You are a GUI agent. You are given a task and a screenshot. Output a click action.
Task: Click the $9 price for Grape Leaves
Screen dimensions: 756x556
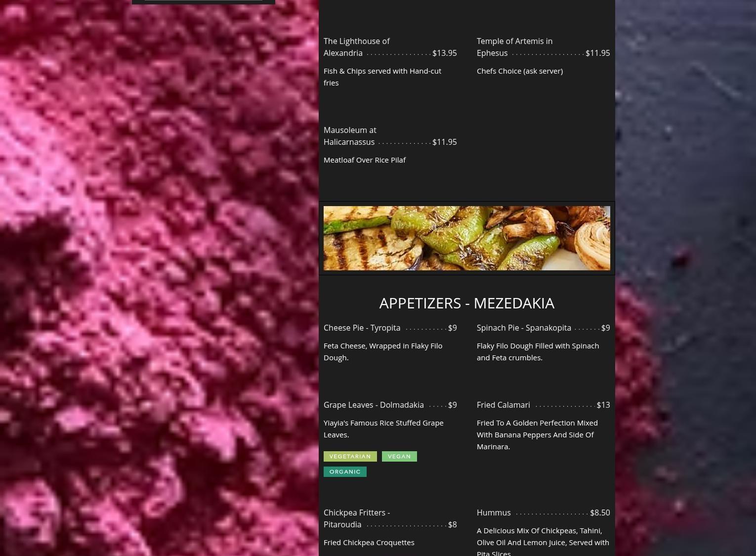click(x=453, y=405)
